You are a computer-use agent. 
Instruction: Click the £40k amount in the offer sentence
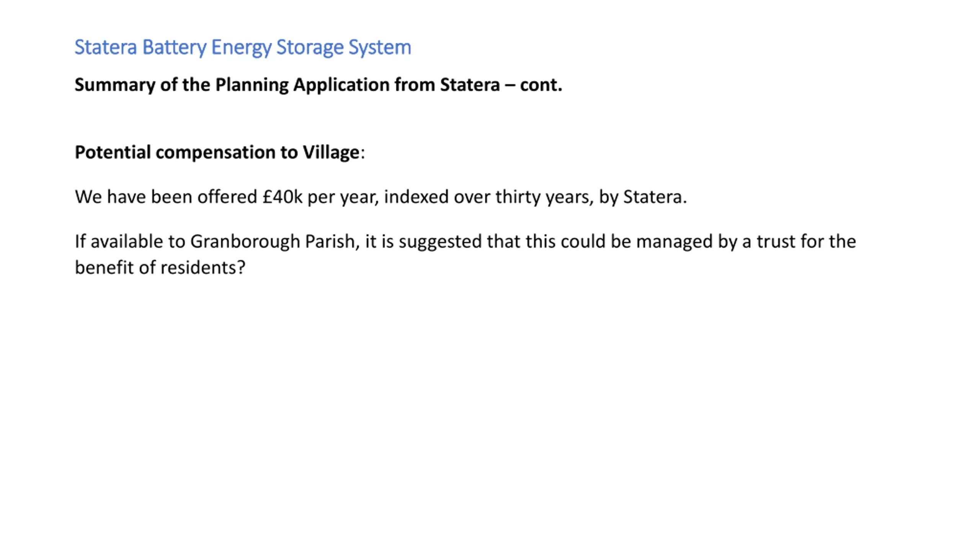pos(283,197)
